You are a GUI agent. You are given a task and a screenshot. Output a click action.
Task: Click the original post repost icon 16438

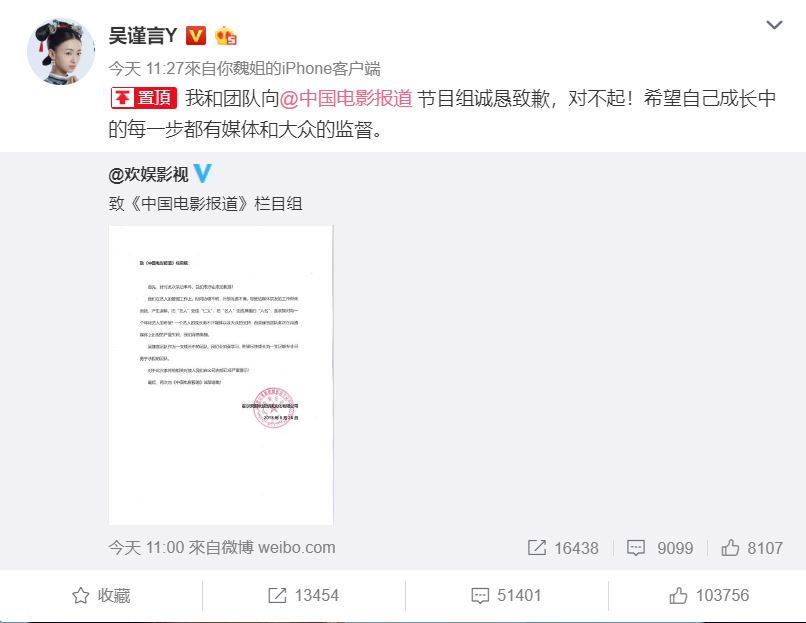click(563, 548)
